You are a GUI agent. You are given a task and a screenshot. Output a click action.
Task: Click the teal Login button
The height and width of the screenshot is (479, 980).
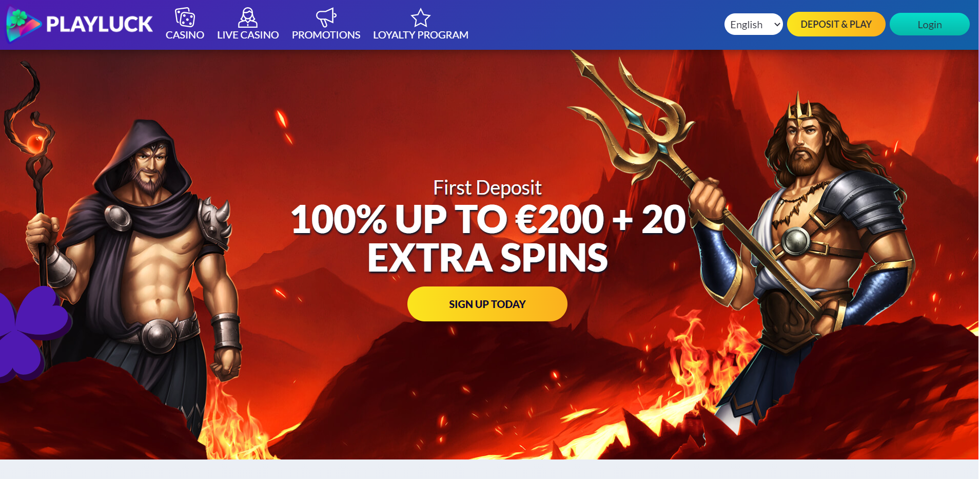tap(929, 24)
